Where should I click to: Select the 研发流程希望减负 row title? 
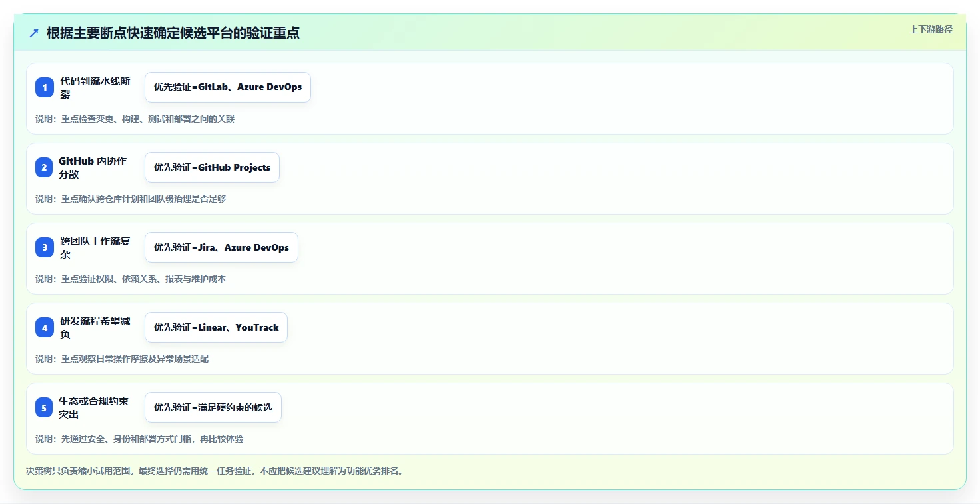pos(95,327)
